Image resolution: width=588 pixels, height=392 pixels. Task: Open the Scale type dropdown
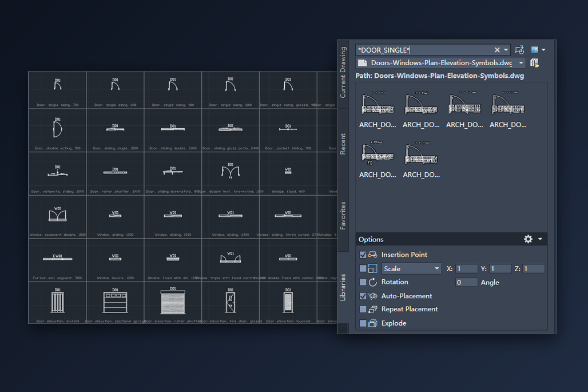(x=436, y=268)
